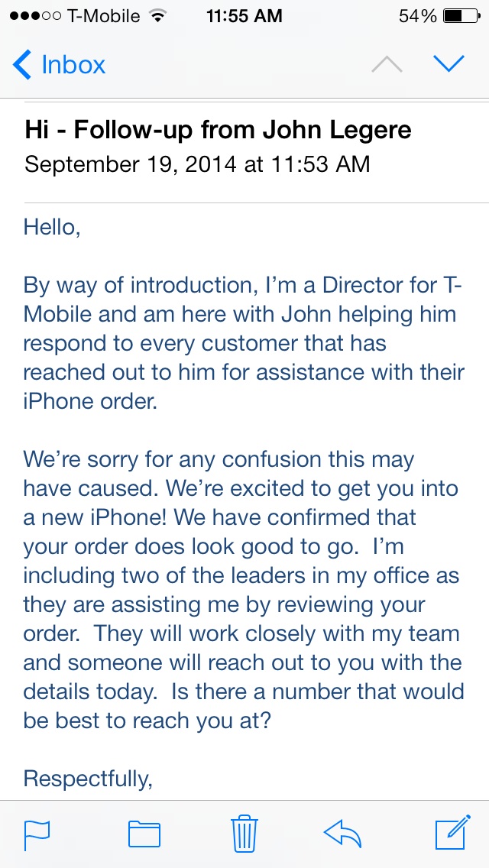Tap 'Is there a number that would' sentence

pos(318,691)
